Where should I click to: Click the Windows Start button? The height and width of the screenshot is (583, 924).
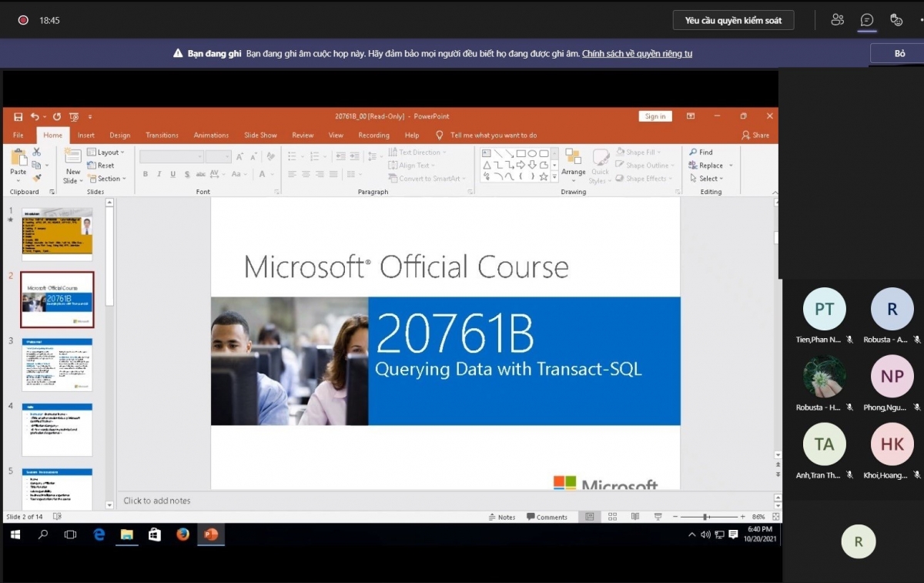pos(15,534)
